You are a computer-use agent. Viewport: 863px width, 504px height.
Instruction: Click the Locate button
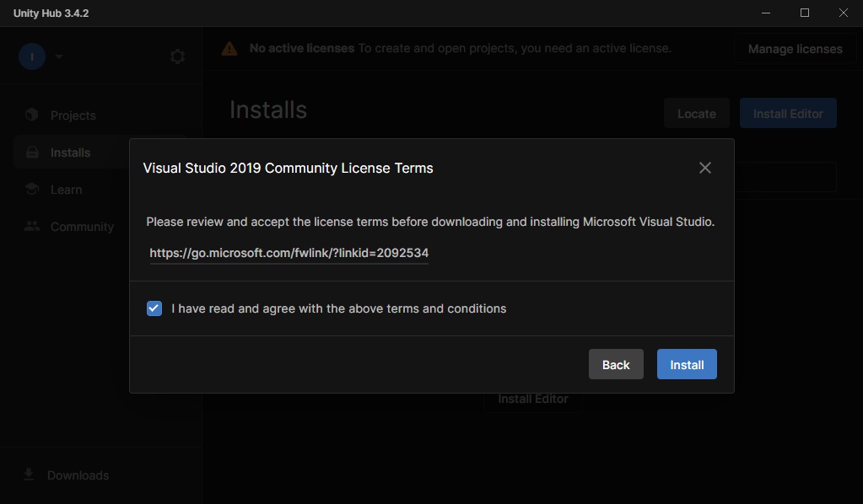(x=696, y=114)
